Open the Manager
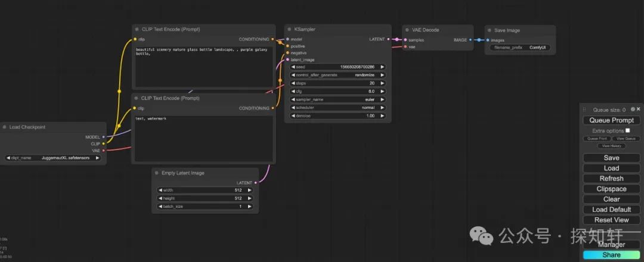The height and width of the screenshot is (262, 644). pos(611,245)
